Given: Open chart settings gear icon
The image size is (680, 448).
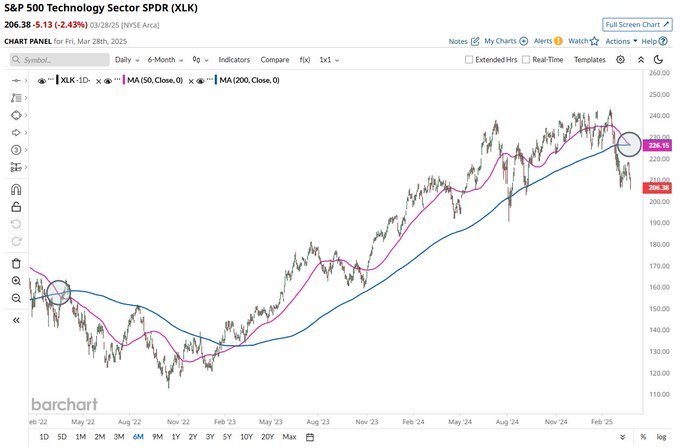Looking at the screenshot, I should [x=620, y=60].
